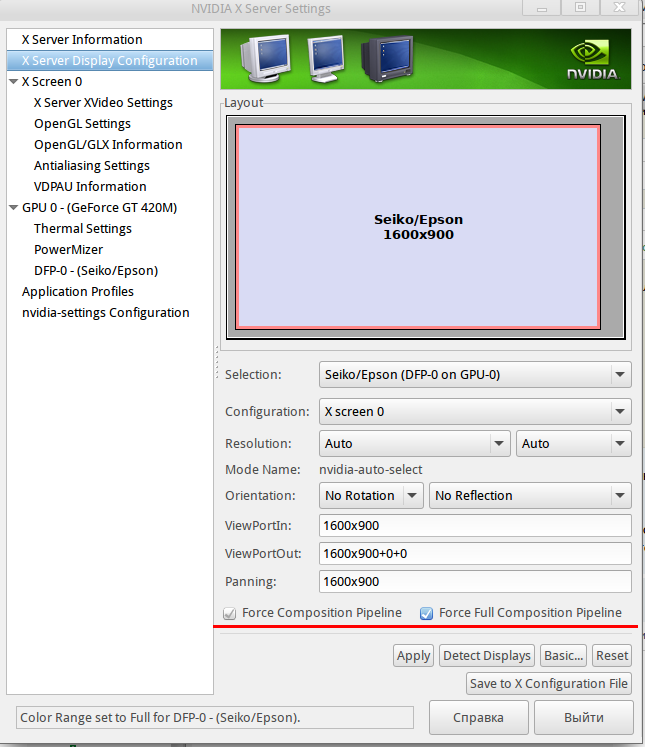The height and width of the screenshot is (747, 645).
Task: Open nvidia-settings Configuration page
Action: pos(105,313)
